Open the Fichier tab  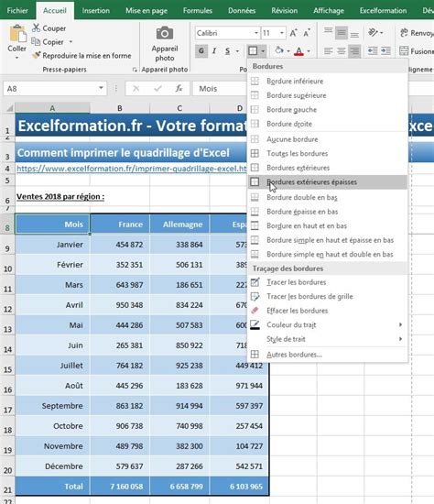click(x=17, y=11)
